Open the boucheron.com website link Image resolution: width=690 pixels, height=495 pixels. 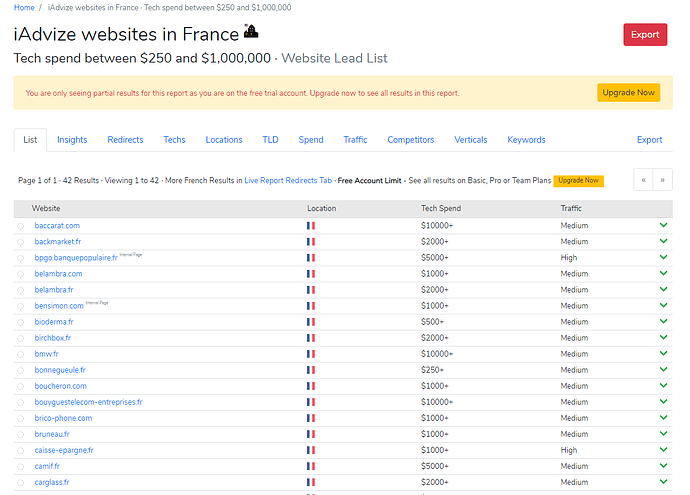pos(60,386)
